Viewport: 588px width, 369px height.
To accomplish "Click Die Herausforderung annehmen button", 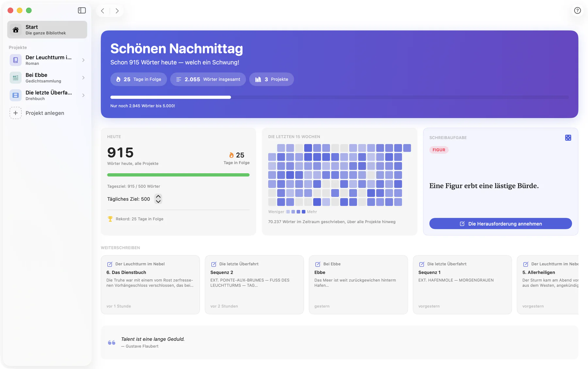I will [500, 224].
